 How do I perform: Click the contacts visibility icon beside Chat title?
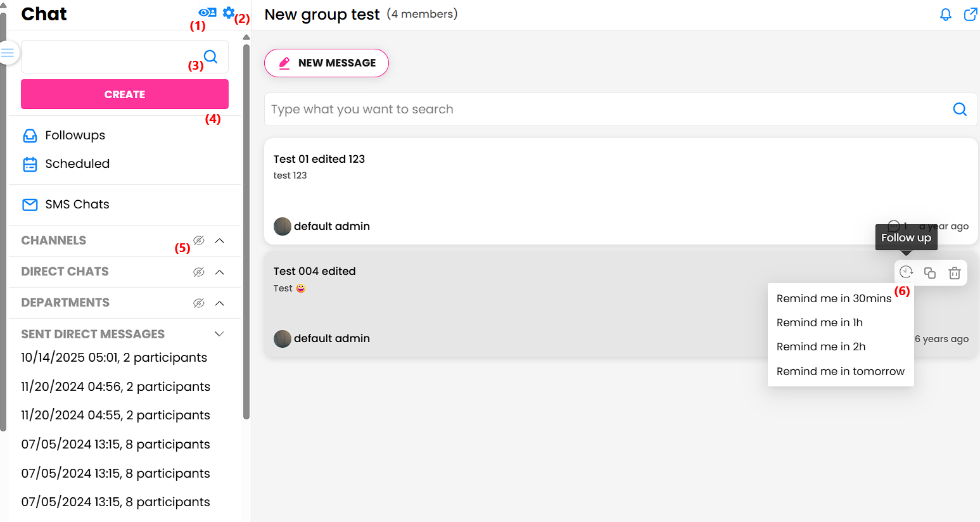point(207,13)
